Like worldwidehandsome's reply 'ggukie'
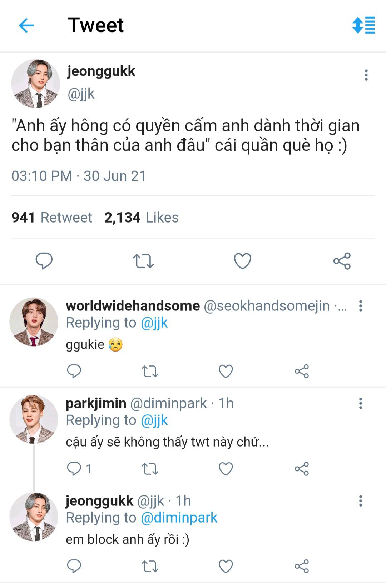This screenshot has height=588, width=386. point(226,372)
